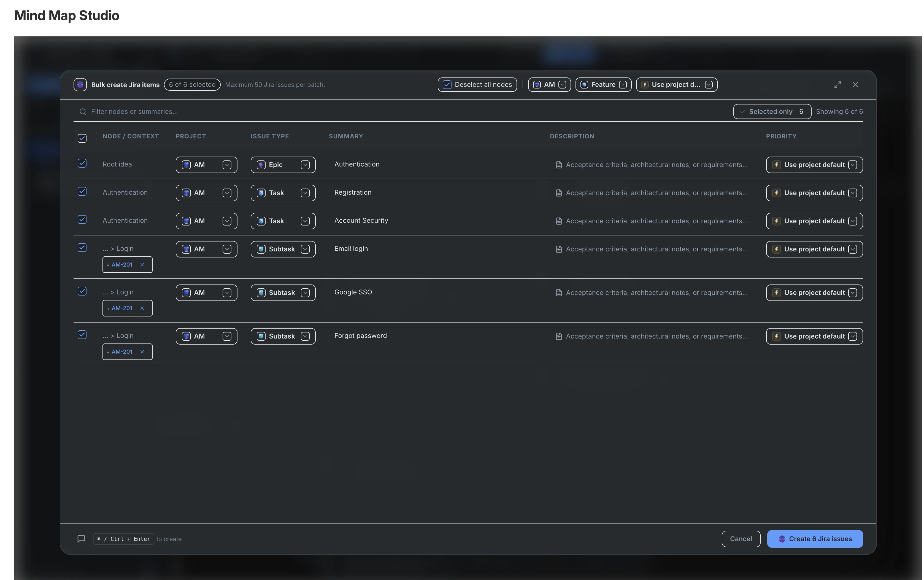The width and height of the screenshot is (924, 580).
Task: Close the Bulk create Jira items dialog
Action: click(x=855, y=85)
